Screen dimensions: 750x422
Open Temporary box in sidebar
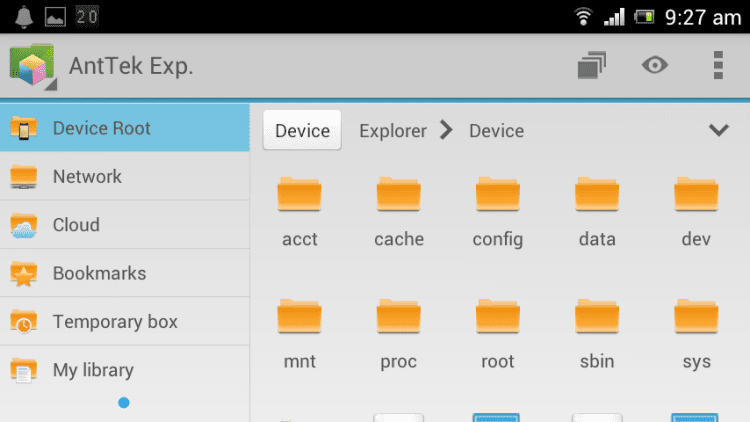[124, 322]
